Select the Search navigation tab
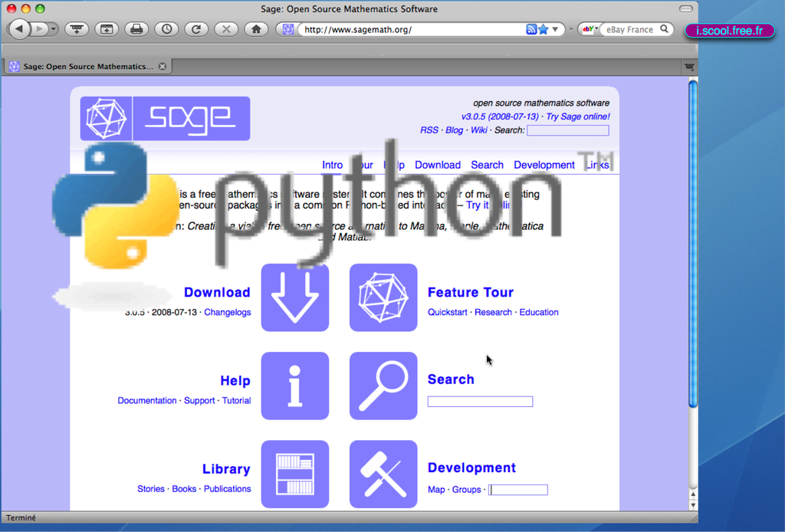The width and height of the screenshot is (785, 532). (487, 165)
